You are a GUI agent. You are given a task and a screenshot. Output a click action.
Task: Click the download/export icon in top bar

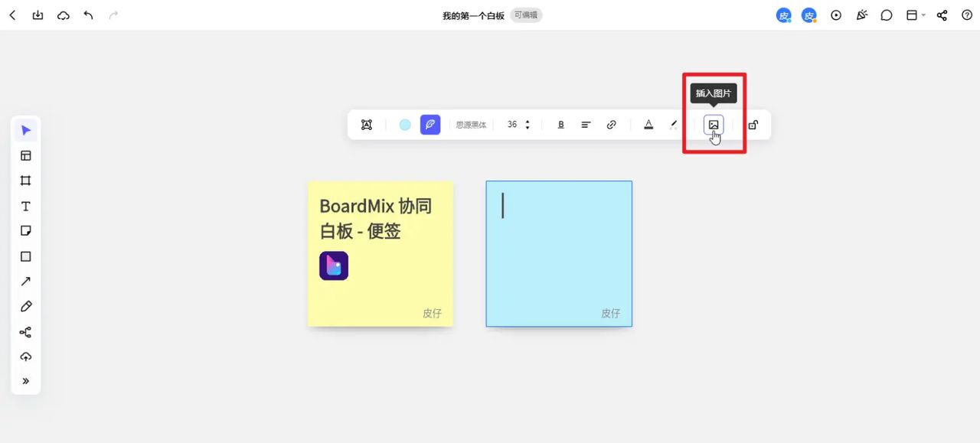point(38,15)
